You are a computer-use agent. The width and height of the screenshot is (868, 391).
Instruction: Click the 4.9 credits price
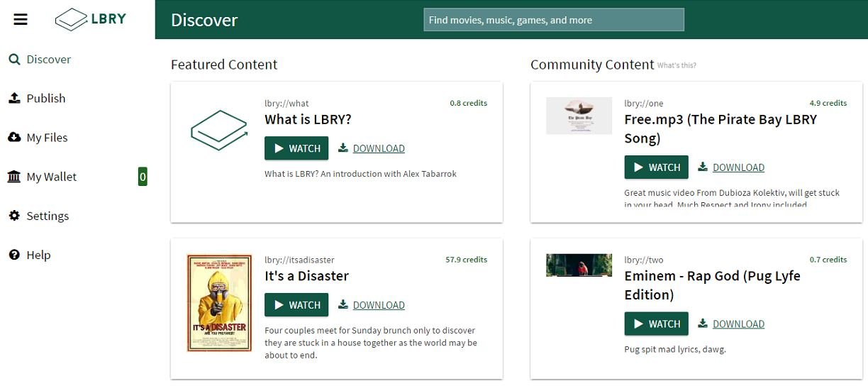click(x=828, y=103)
